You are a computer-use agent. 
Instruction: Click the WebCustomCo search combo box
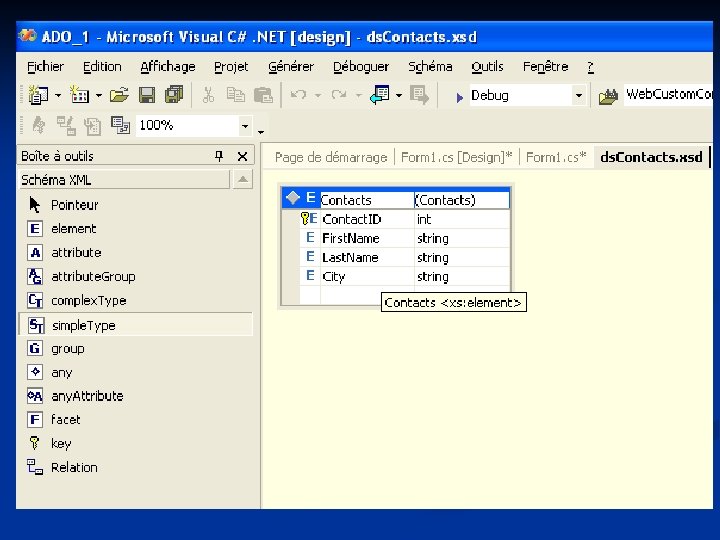pyautogui.click(x=669, y=95)
